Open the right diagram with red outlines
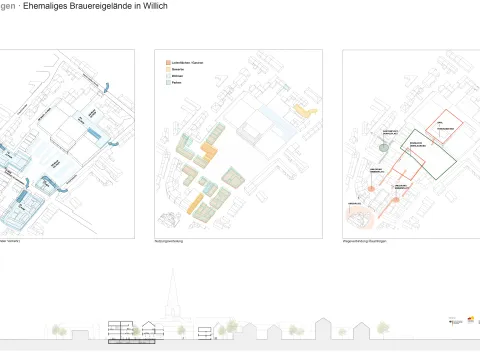This screenshot has width=480, height=360. (x=411, y=144)
